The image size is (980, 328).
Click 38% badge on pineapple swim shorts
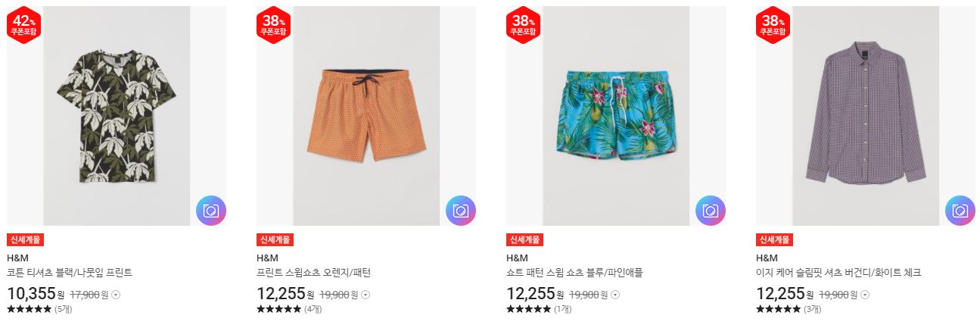pos(523,26)
